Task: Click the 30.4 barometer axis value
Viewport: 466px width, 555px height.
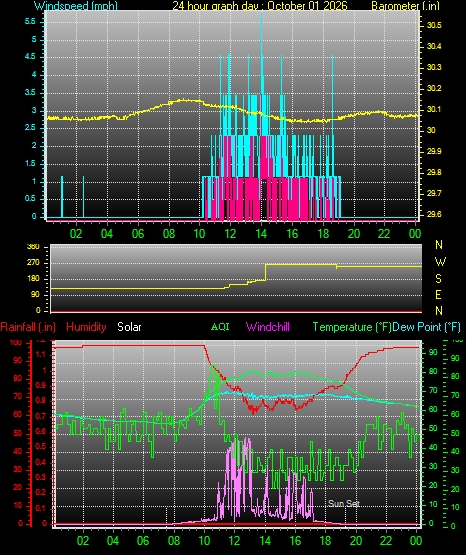Action: point(434,46)
